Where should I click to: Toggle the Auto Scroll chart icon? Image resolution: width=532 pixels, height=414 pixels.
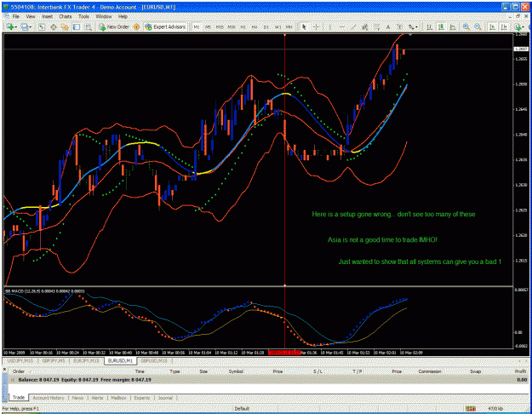click(492, 26)
